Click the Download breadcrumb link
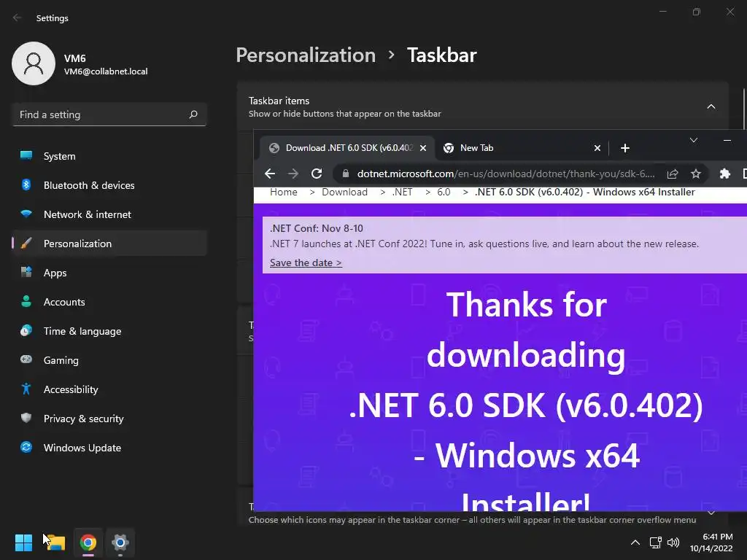The height and width of the screenshot is (560, 747). [344, 192]
